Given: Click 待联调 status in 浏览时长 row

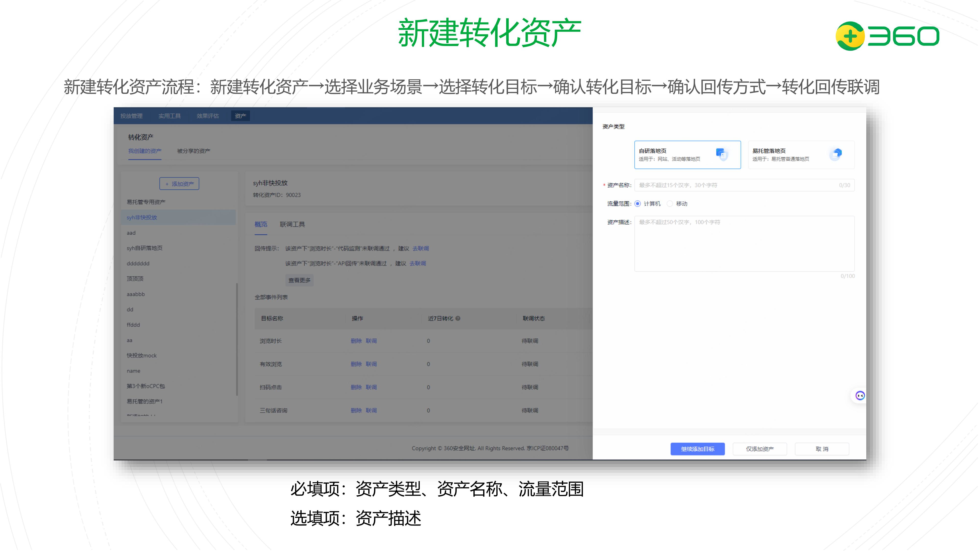Looking at the screenshot, I should click(529, 341).
